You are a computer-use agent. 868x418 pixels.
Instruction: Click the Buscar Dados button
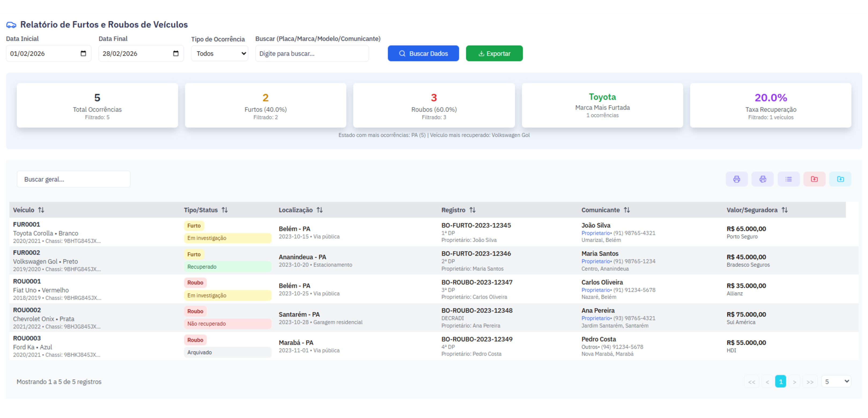(423, 53)
